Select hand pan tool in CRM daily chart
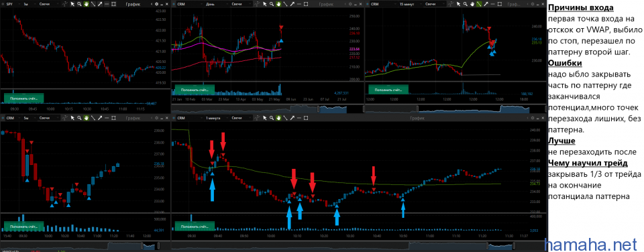The image size is (644, 252). [278, 4]
